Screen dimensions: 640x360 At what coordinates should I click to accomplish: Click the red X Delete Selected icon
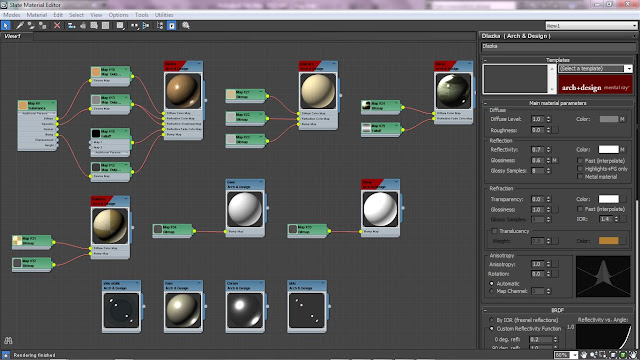(x=57, y=25)
